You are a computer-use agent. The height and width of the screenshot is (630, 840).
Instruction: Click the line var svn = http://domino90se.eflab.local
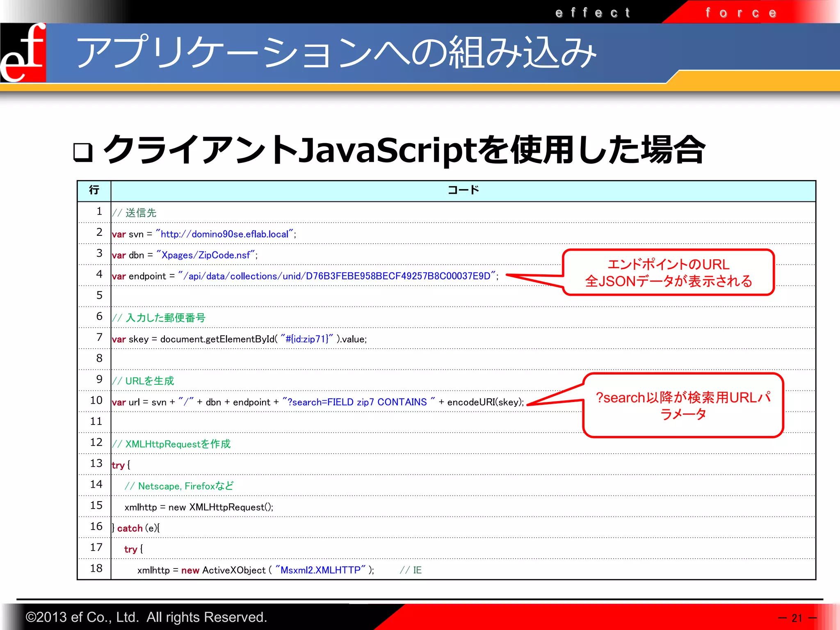pyautogui.click(x=204, y=234)
